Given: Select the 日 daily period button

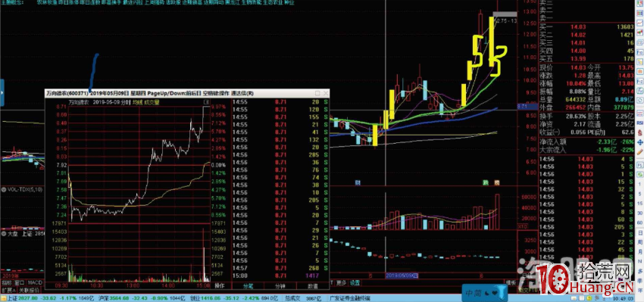Looking at the screenshot, I should pos(639,232).
